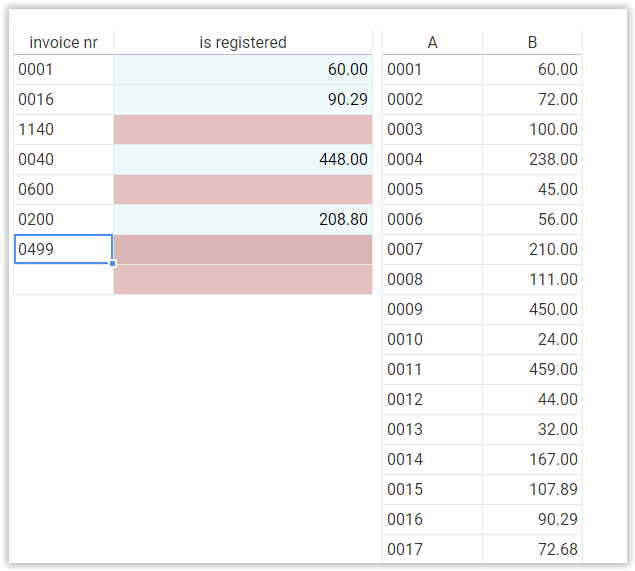Select the column A header cell

[x=432, y=42]
